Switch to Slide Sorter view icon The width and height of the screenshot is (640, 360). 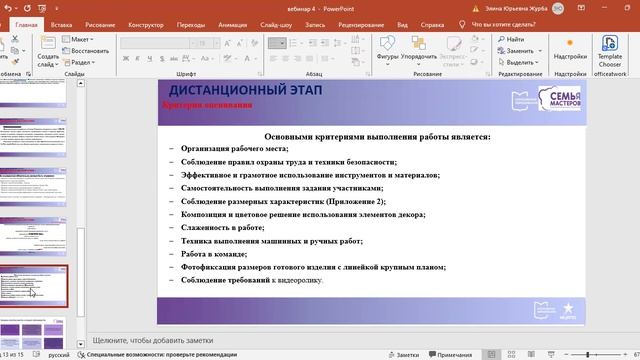511,354
